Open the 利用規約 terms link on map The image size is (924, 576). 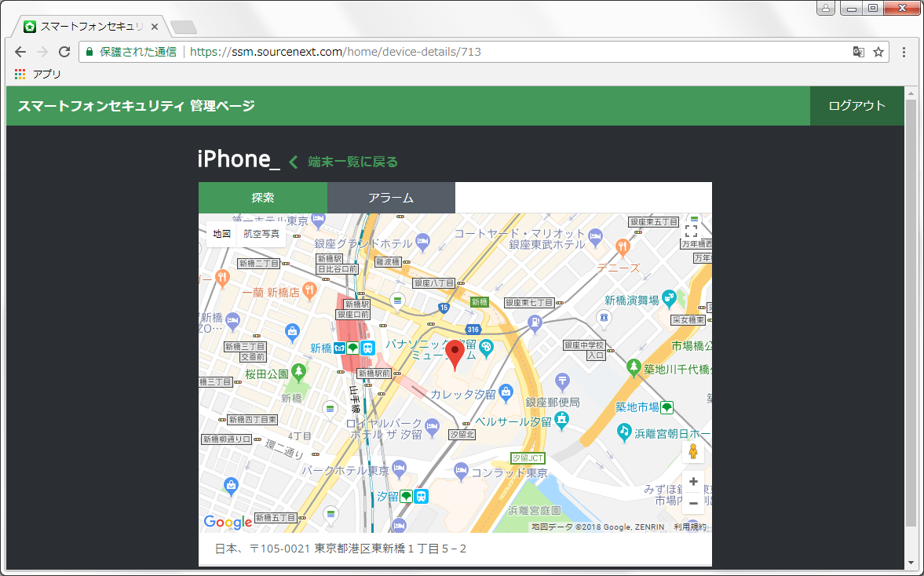click(689, 527)
